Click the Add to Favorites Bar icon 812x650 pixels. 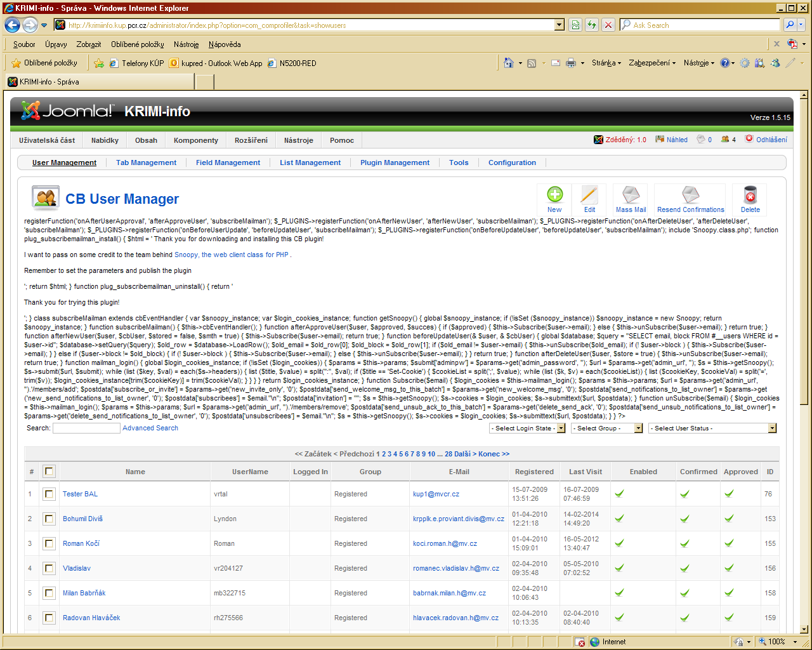tap(99, 63)
